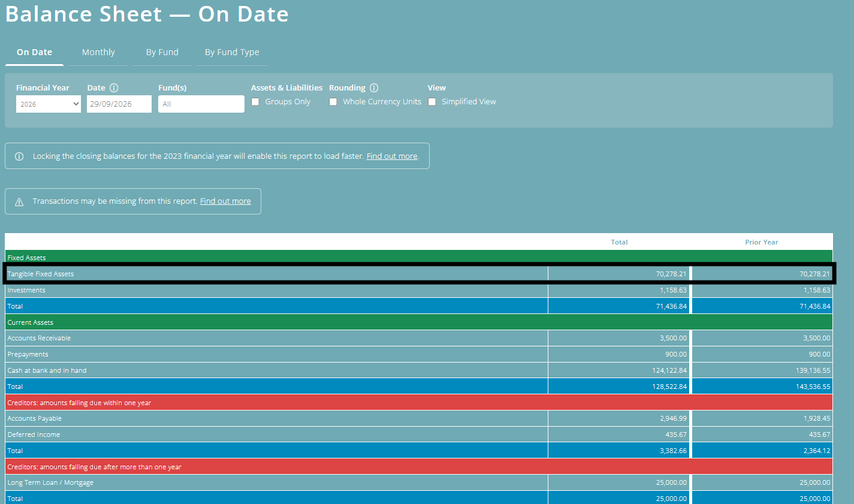Click the Tangible Fixed Assets row label
Viewport: 854px width, 504px height.
click(x=41, y=274)
